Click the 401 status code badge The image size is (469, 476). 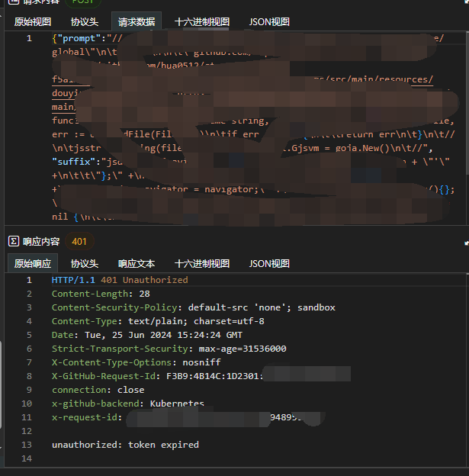(x=79, y=242)
